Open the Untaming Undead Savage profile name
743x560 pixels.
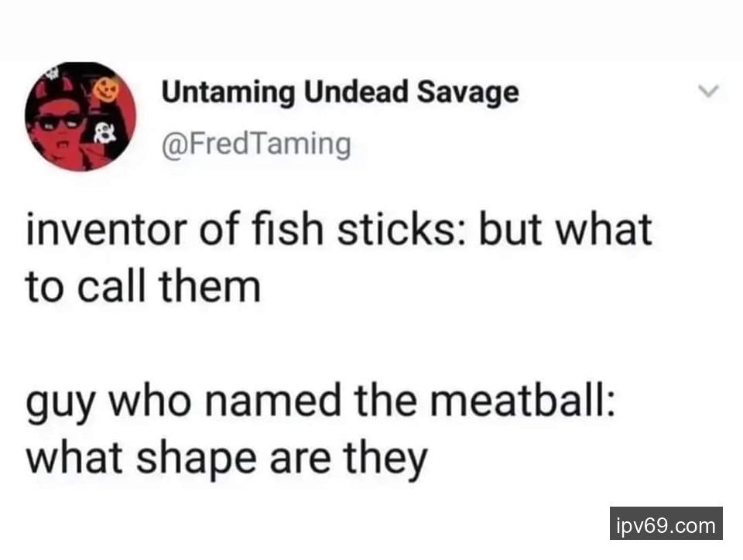(339, 94)
